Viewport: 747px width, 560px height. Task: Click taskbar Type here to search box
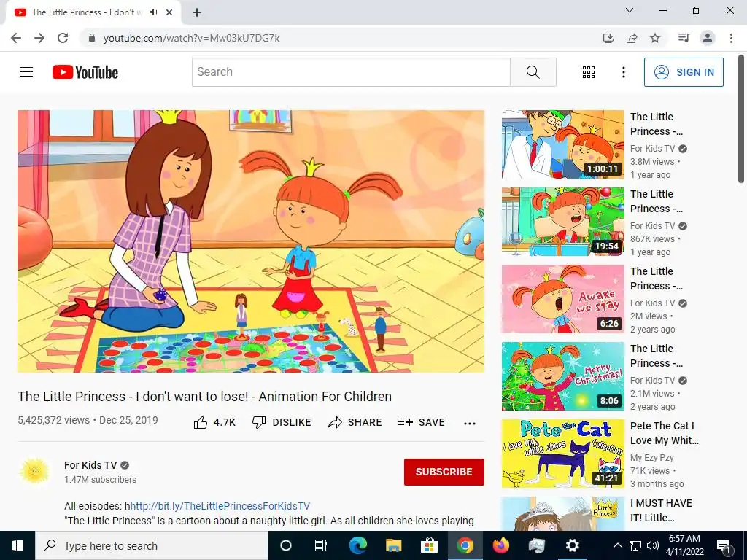152,545
